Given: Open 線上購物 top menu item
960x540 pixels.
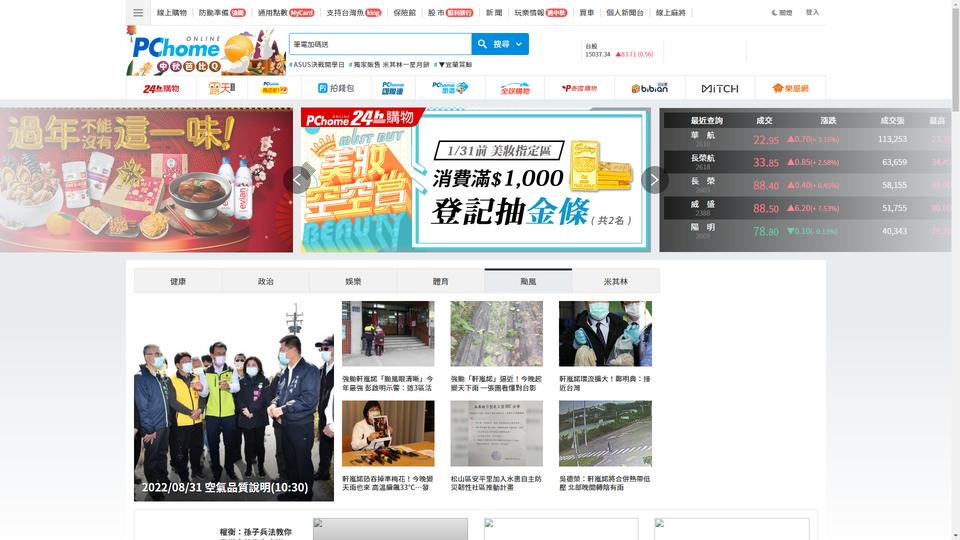Looking at the screenshot, I should click(x=171, y=12).
